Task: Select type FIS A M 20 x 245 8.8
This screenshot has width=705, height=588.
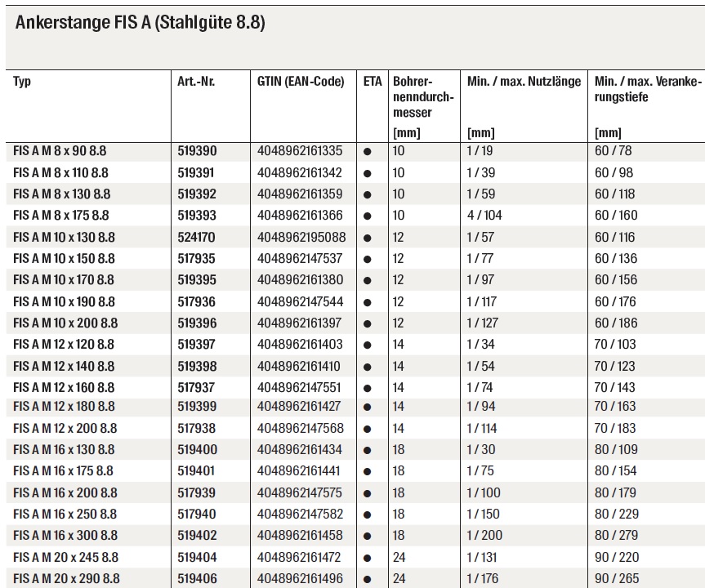Action: pos(65,558)
